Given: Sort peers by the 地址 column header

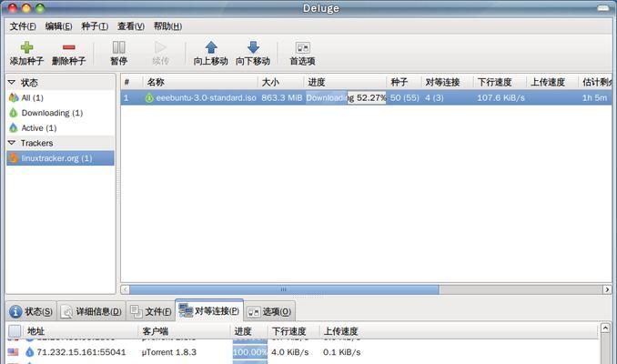Looking at the screenshot, I should tap(81, 331).
